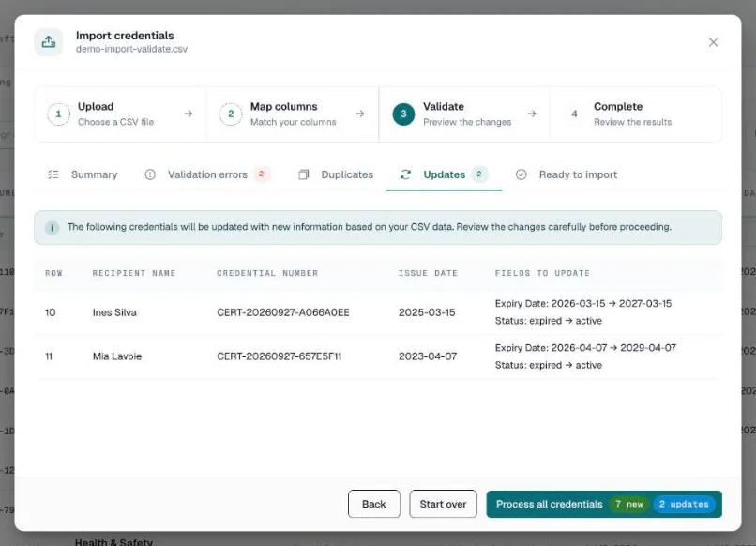Click Expiry Date change ending 2027-03-15
Viewport: 756px width, 546px height.
tap(582, 304)
